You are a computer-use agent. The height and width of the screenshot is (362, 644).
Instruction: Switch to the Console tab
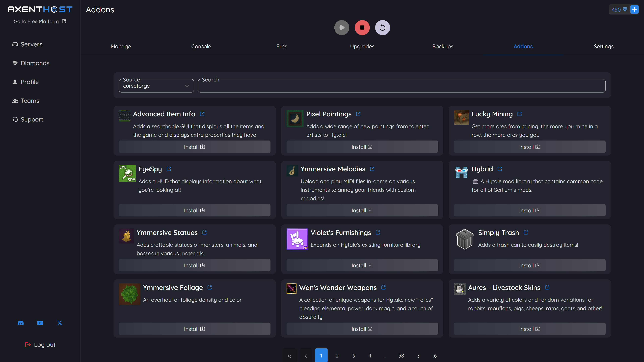point(201,46)
